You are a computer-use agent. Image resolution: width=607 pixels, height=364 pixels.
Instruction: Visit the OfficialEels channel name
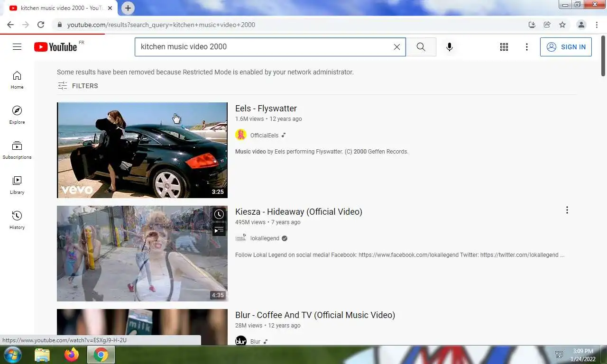[x=264, y=135]
